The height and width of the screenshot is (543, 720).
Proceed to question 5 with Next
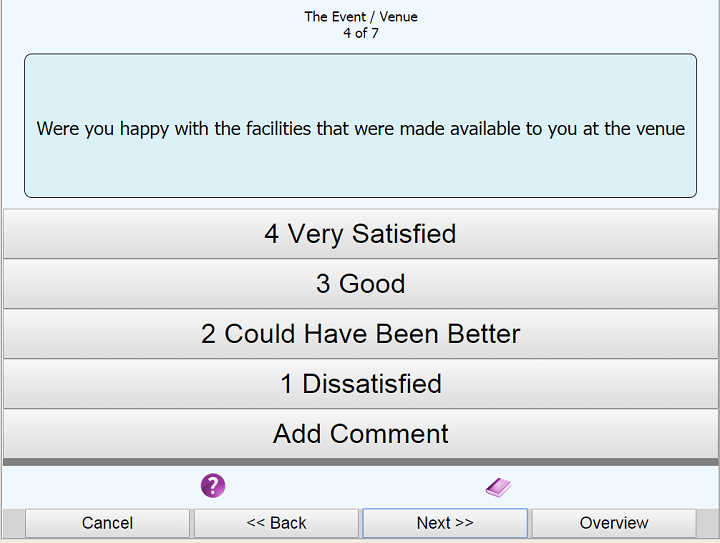(x=445, y=523)
